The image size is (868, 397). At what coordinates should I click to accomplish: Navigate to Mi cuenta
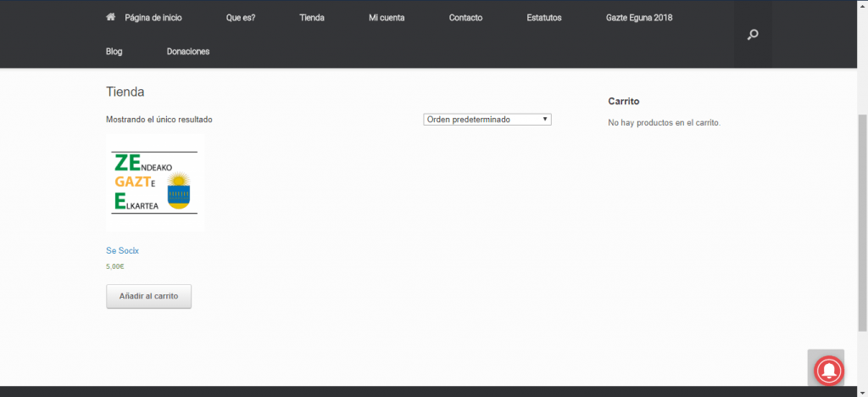[387, 18]
